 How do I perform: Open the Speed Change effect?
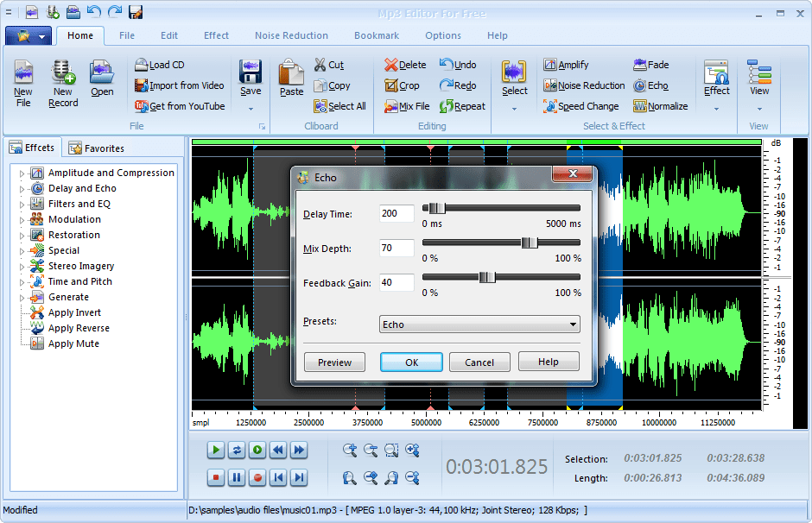click(x=581, y=106)
